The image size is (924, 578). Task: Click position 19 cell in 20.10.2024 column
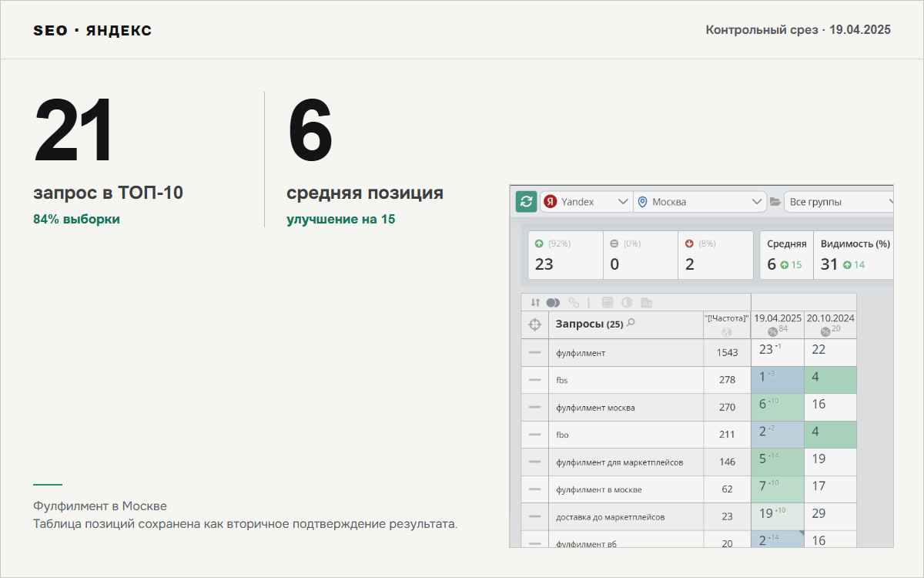pos(830,462)
